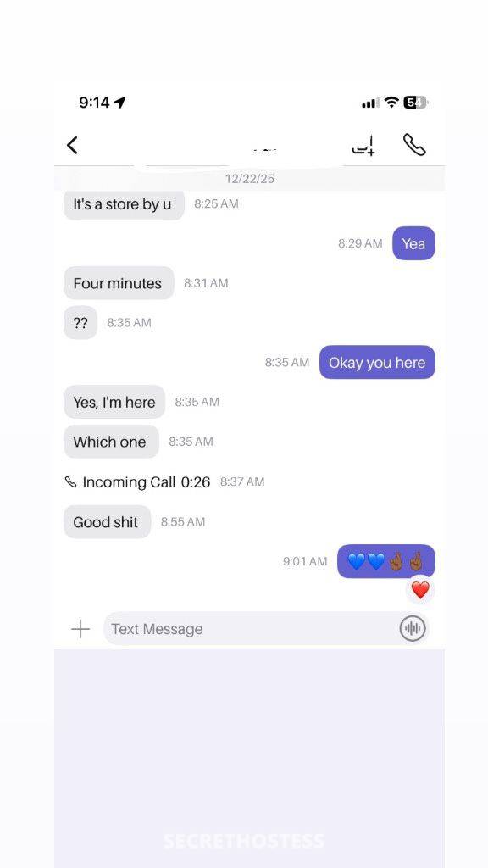Select the "It's a store by u" message
This screenshot has height=868, width=488.
pyautogui.click(x=124, y=204)
